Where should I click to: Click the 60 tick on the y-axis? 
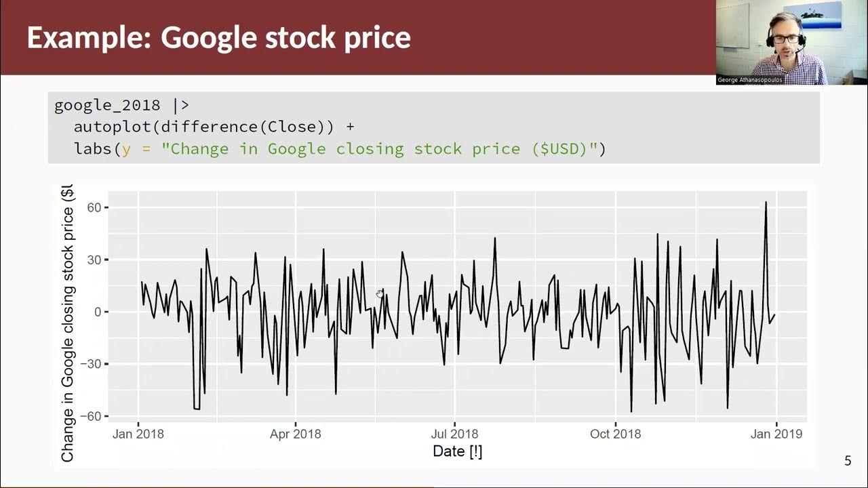coord(92,207)
